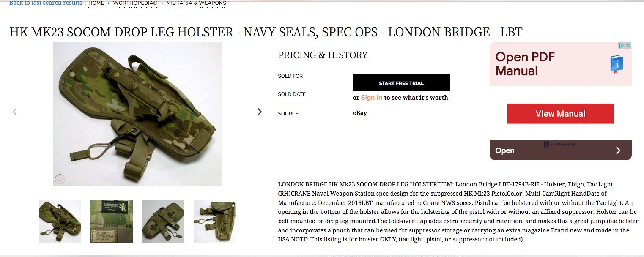Open the WORTHOPEDIA breadcrumb
The image size is (644, 257).
tap(135, 3)
